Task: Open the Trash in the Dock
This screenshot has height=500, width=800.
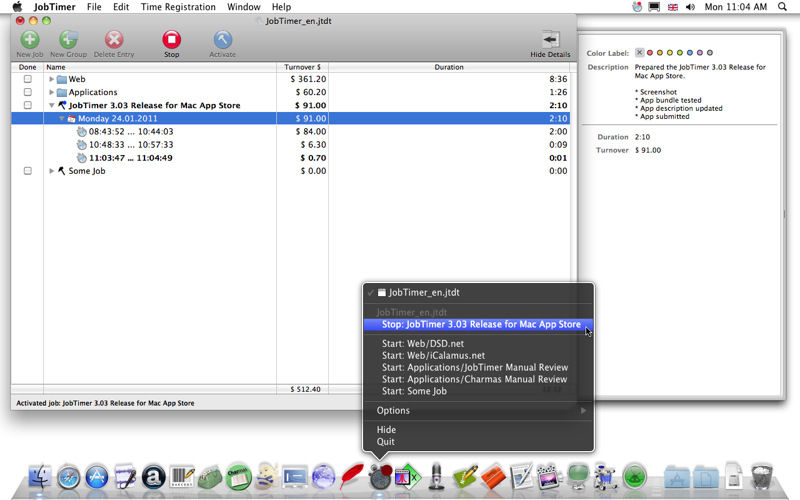Action: click(762, 477)
